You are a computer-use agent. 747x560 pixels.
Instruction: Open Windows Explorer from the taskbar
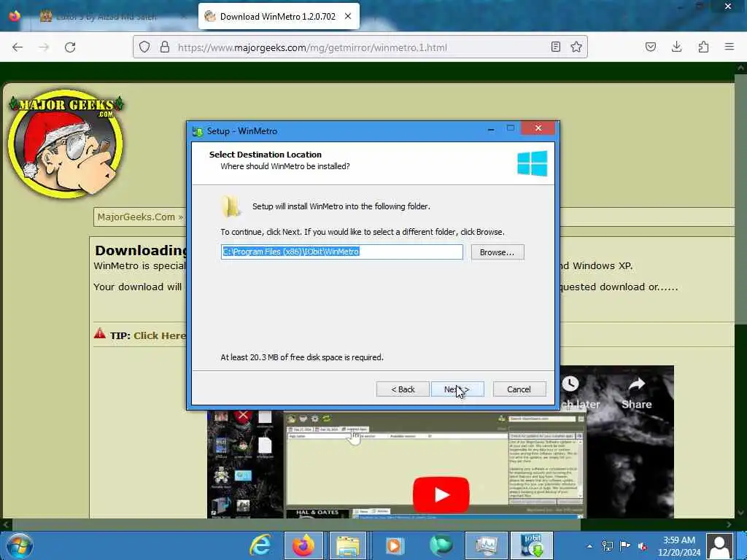(348, 545)
